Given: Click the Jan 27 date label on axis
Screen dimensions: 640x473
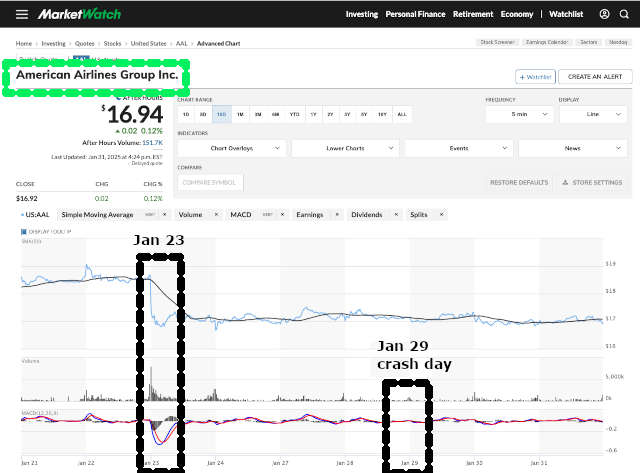Looking at the screenshot, I should (x=280, y=463).
